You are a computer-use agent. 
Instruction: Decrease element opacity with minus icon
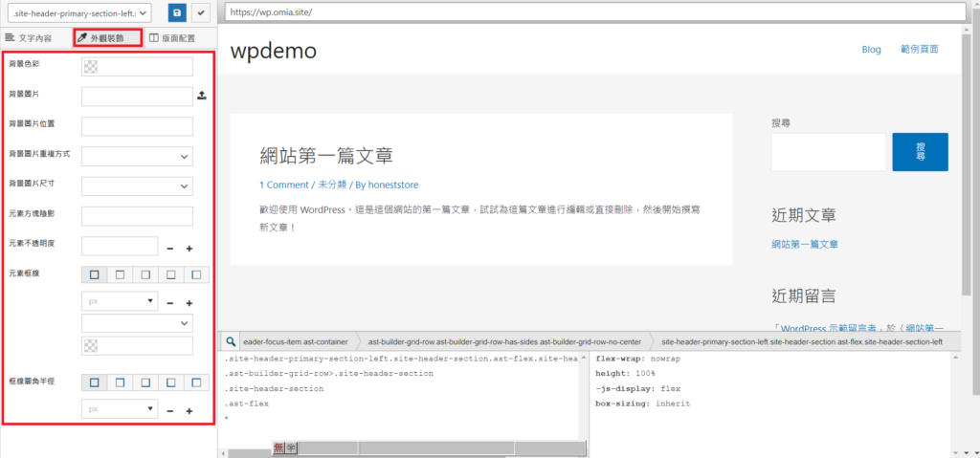[x=169, y=249]
